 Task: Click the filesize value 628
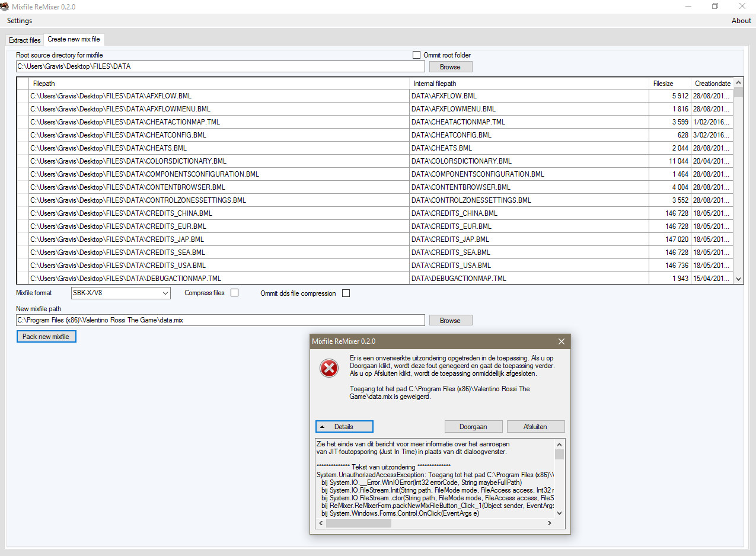point(670,135)
